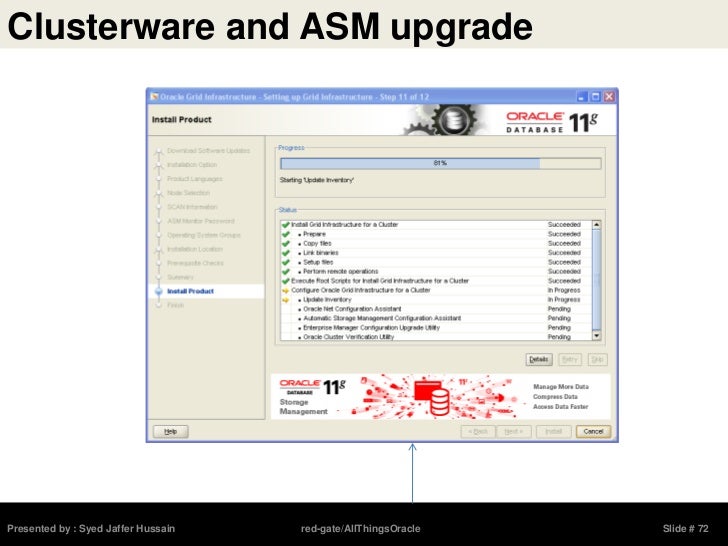Close the Oracle Grid Infrastructure window
Viewport: 728px width, 546px height.
[609, 97]
